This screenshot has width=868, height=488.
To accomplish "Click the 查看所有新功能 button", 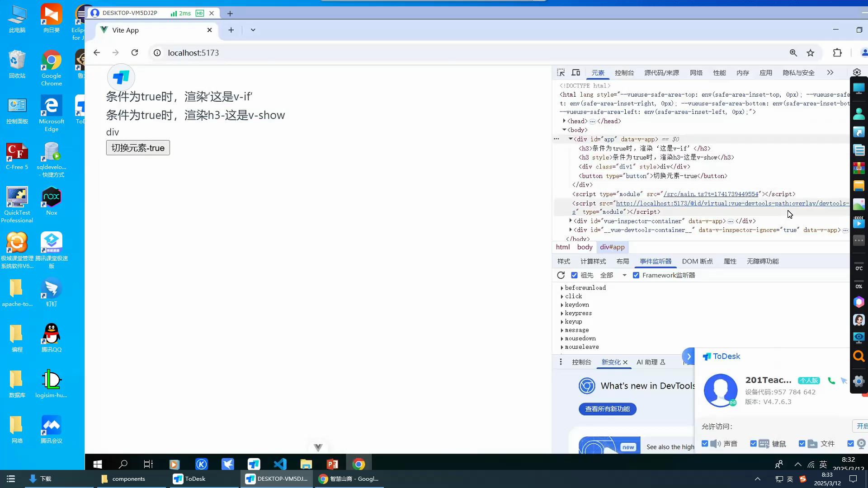I will point(607,409).
